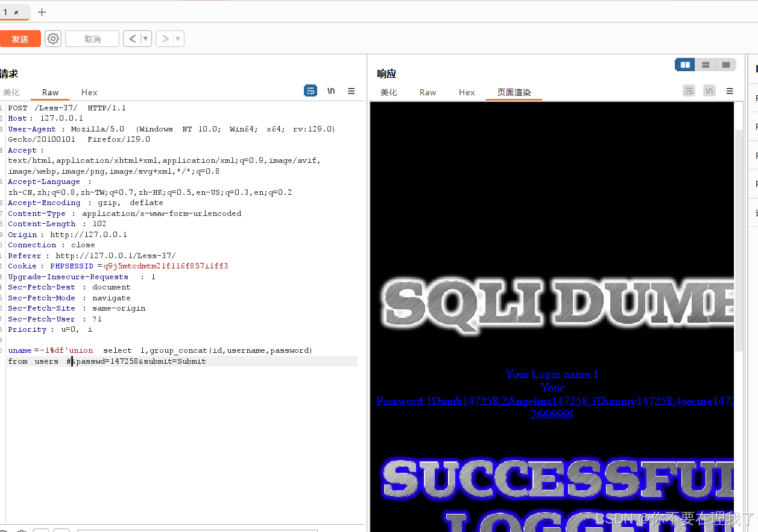Click the Content-Type header line
758x532 pixels.
click(125, 214)
